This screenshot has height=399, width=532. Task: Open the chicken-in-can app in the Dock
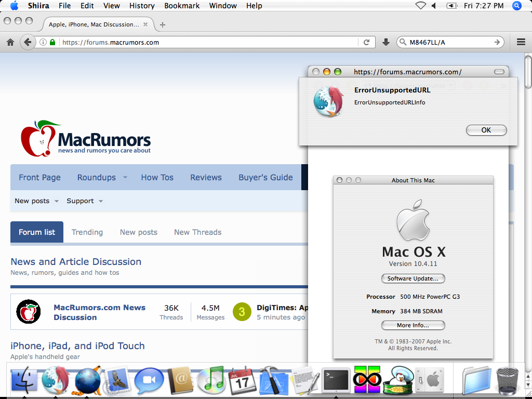pos(398,380)
